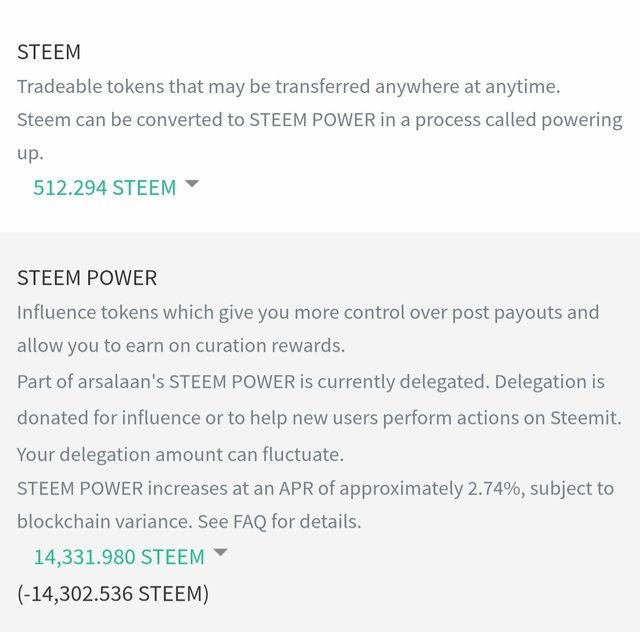Click the phrase blockchain variance
Screen dimensions: 640x632
[x=104, y=522]
